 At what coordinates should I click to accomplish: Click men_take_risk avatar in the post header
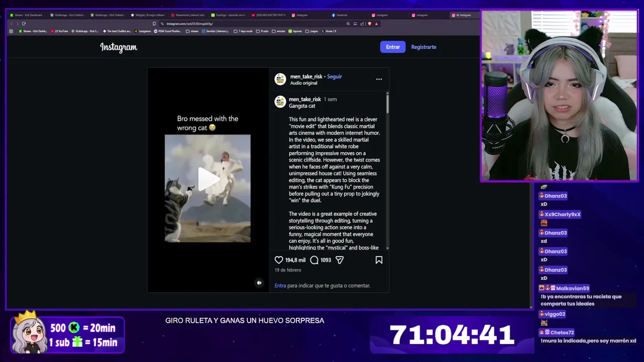pos(280,79)
